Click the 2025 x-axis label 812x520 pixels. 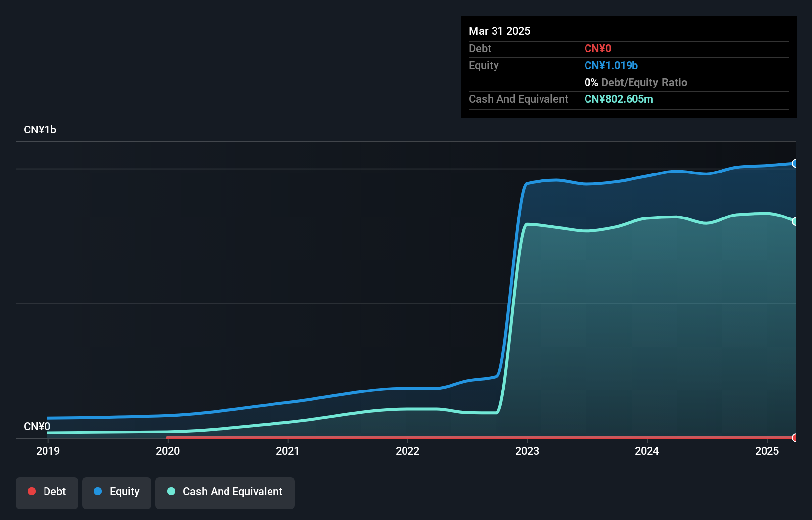click(767, 451)
